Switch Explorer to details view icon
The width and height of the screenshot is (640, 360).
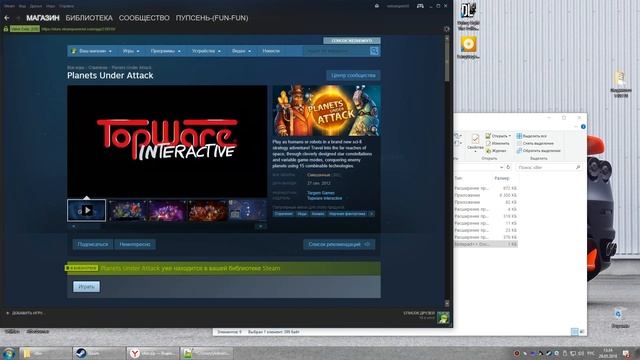point(574,332)
